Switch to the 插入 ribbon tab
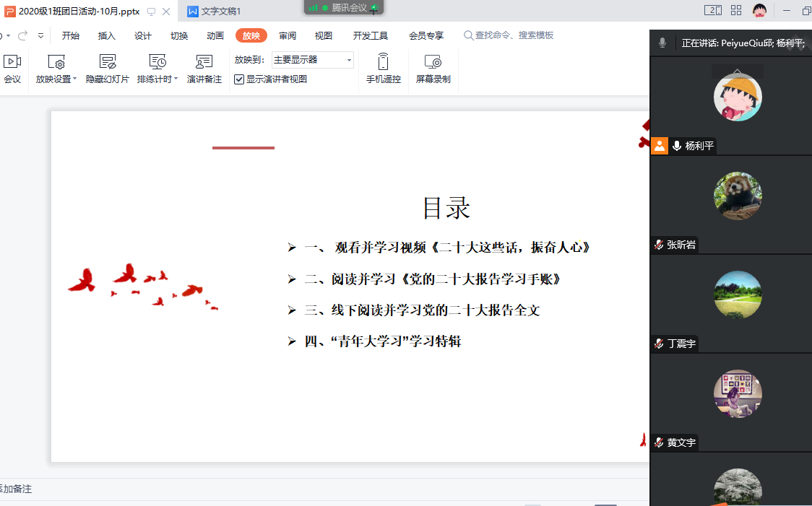 point(107,36)
